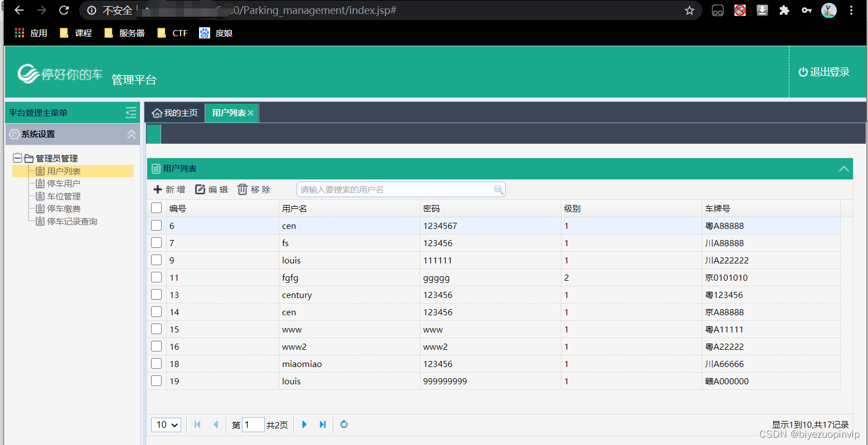Click 退出登录 to log out

824,72
